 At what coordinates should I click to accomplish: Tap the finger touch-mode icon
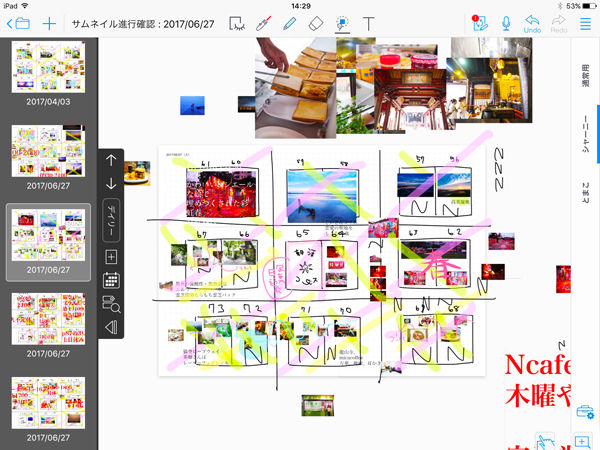tap(545, 442)
